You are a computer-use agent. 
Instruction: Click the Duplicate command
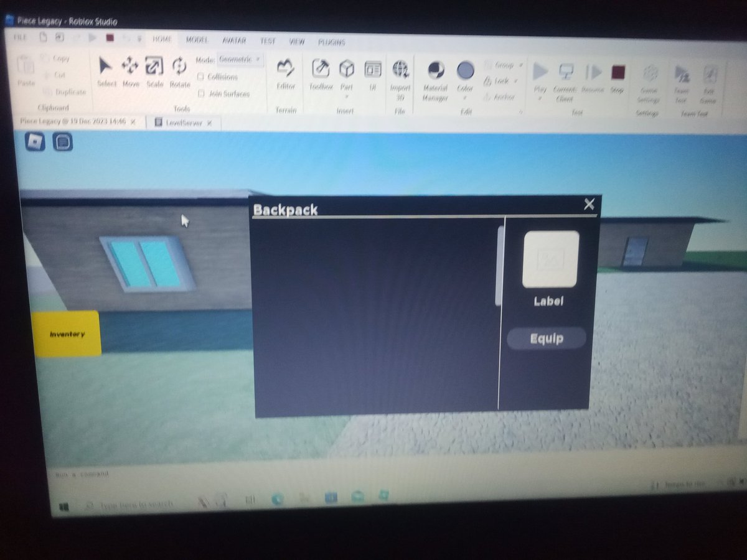(x=64, y=91)
